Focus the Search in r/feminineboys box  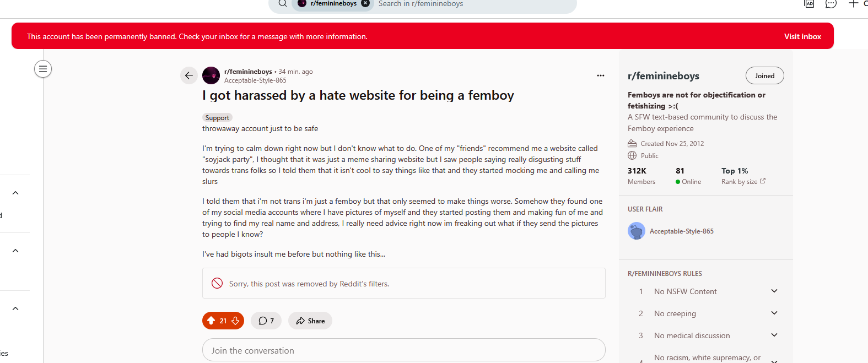click(x=474, y=4)
